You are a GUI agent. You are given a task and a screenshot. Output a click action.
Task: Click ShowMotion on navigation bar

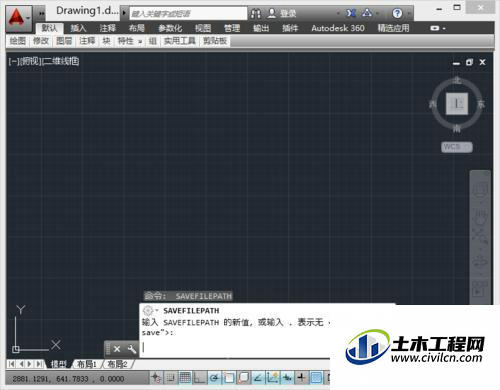(x=480, y=289)
